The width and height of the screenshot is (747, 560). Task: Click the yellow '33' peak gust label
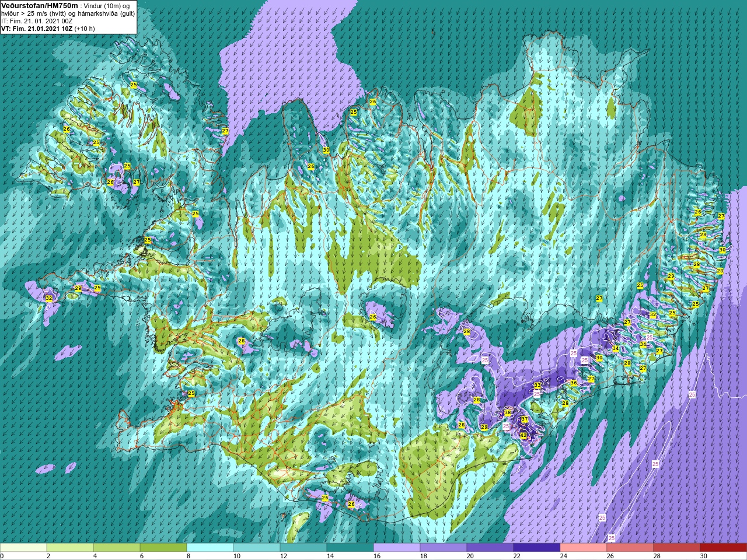point(537,386)
